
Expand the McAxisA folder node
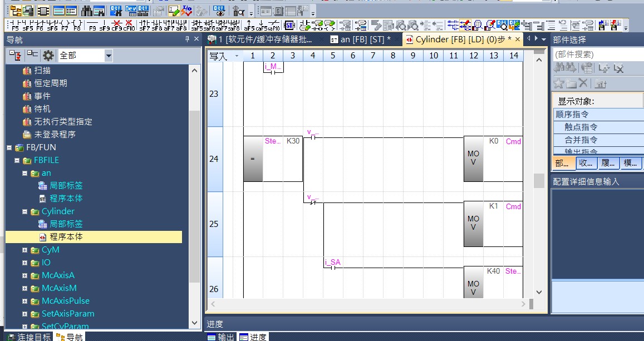click(x=25, y=275)
